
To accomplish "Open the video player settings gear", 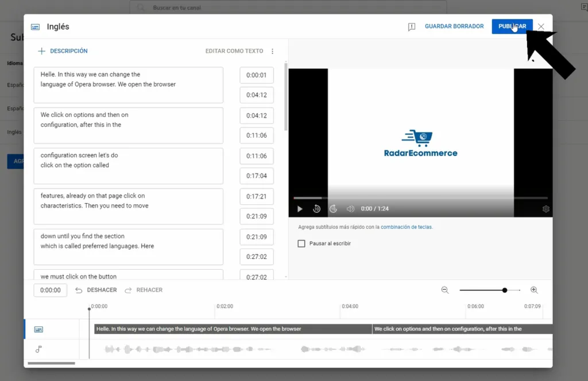I will [x=546, y=209].
